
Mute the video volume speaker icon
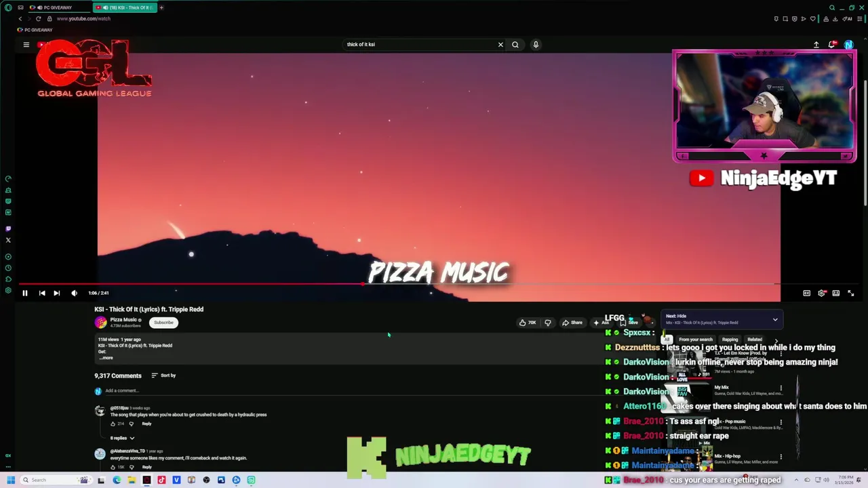[74, 293]
